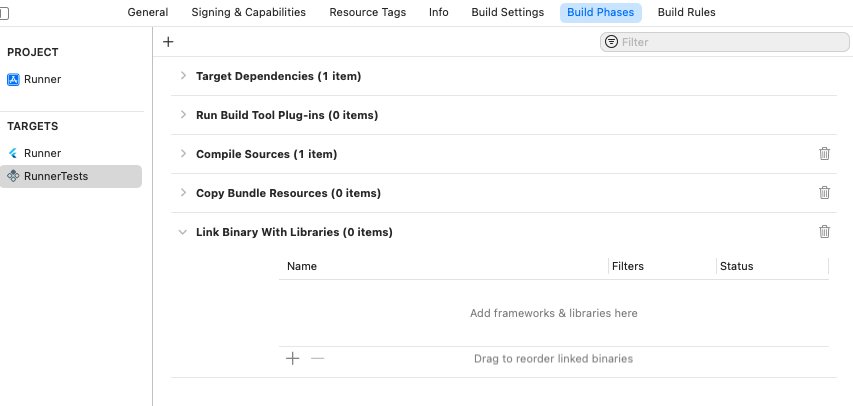853x406 pixels.
Task: Expand the Compile Sources section
Action: (183, 154)
